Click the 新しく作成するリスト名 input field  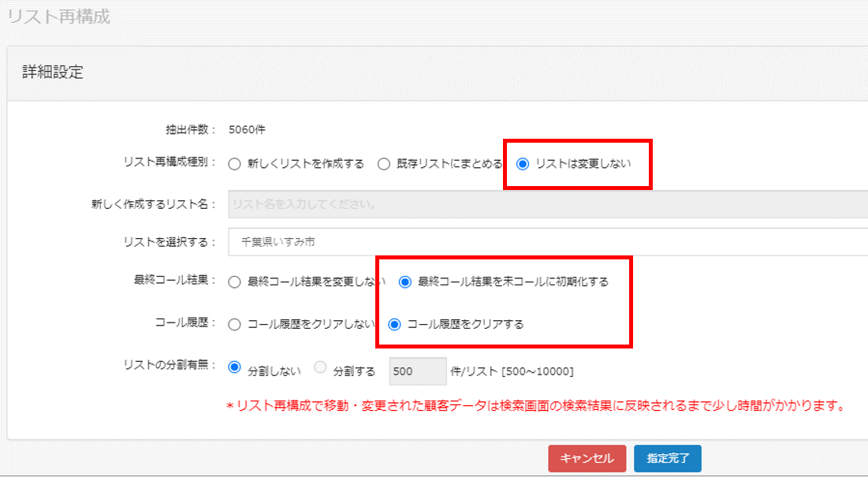click(548, 204)
